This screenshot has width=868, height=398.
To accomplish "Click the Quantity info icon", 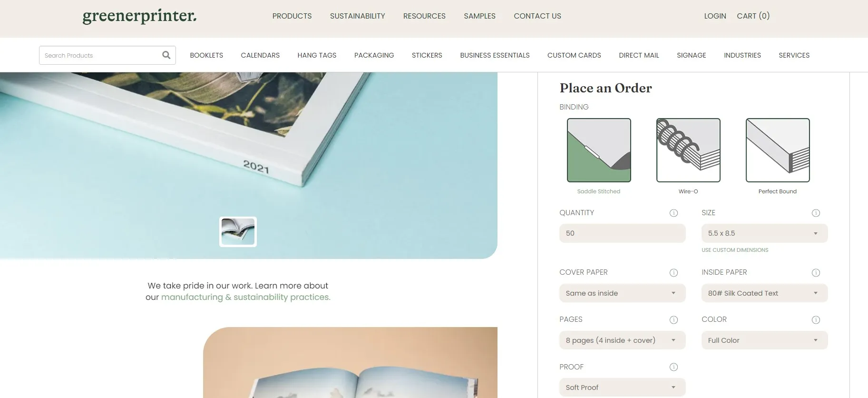I will pyautogui.click(x=673, y=213).
